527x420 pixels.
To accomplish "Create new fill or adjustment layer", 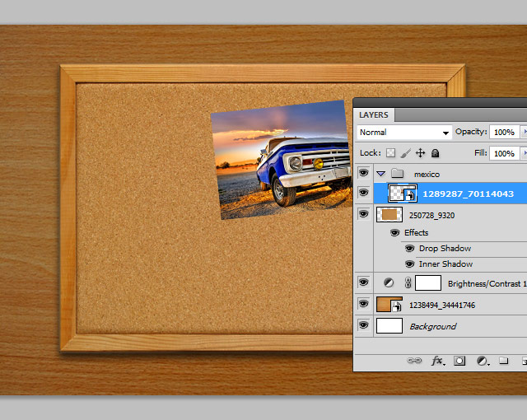I will pyautogui.click(x=482, y=361).
